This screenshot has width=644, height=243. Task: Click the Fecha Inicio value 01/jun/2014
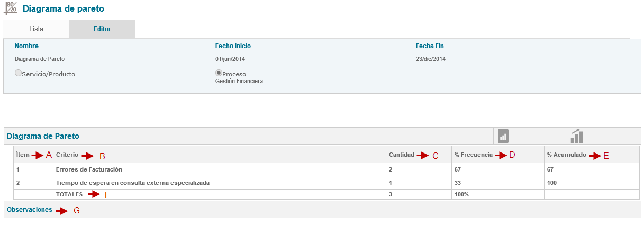(230, 59)
